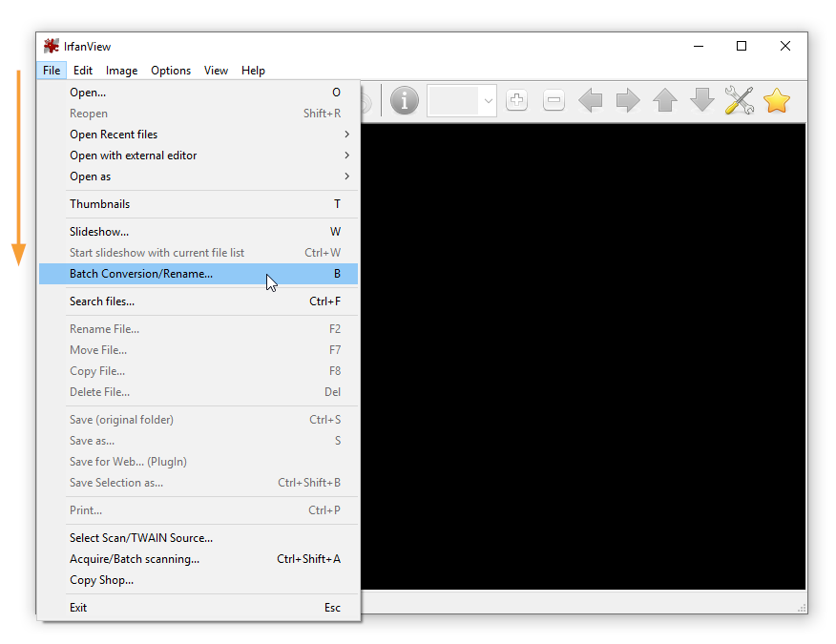Screen dimensions: 836x644
Task: Choose Search files... entry
Action: [199, 301]
